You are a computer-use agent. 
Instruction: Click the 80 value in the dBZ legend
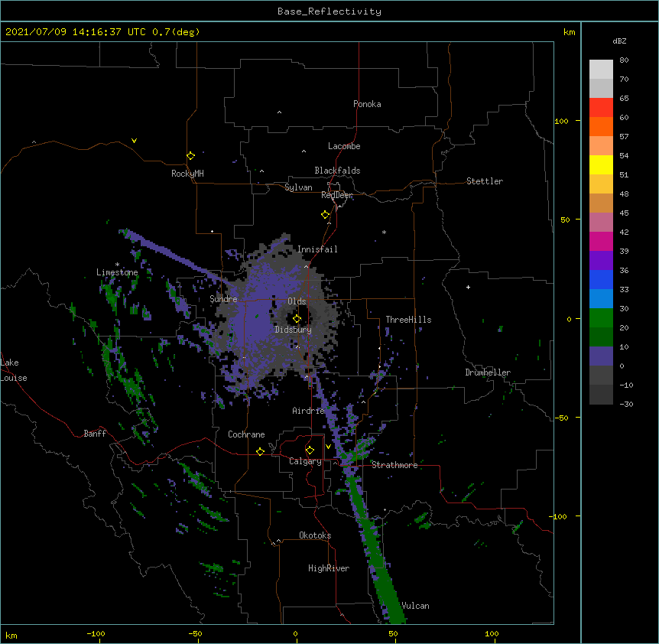pos(624,60)
